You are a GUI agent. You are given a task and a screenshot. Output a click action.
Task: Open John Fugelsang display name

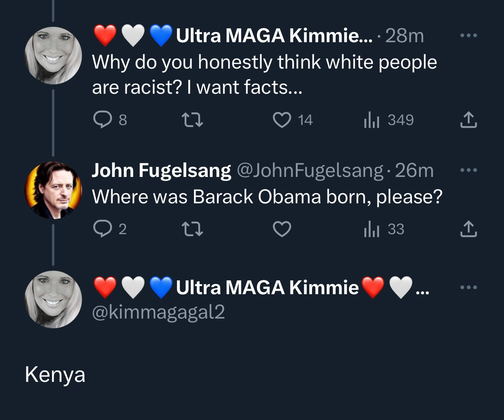(x=162, y=170)
